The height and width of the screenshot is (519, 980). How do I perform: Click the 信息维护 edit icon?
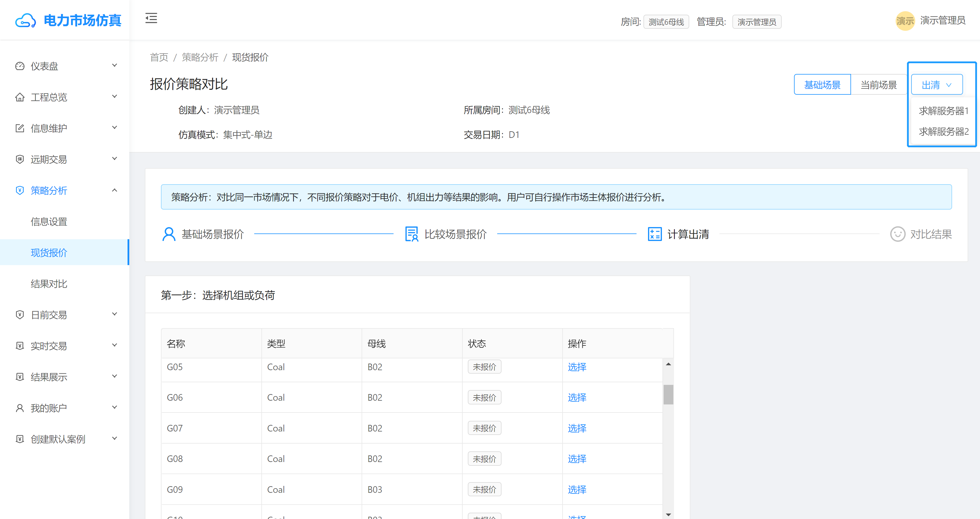point(20,128)
